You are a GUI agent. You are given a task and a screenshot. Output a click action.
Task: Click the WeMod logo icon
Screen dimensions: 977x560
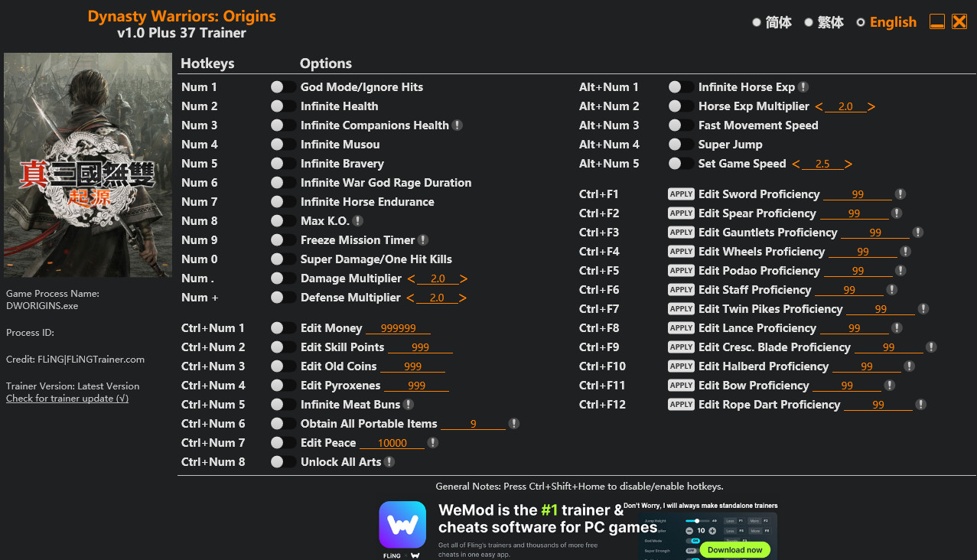[402, 525]
